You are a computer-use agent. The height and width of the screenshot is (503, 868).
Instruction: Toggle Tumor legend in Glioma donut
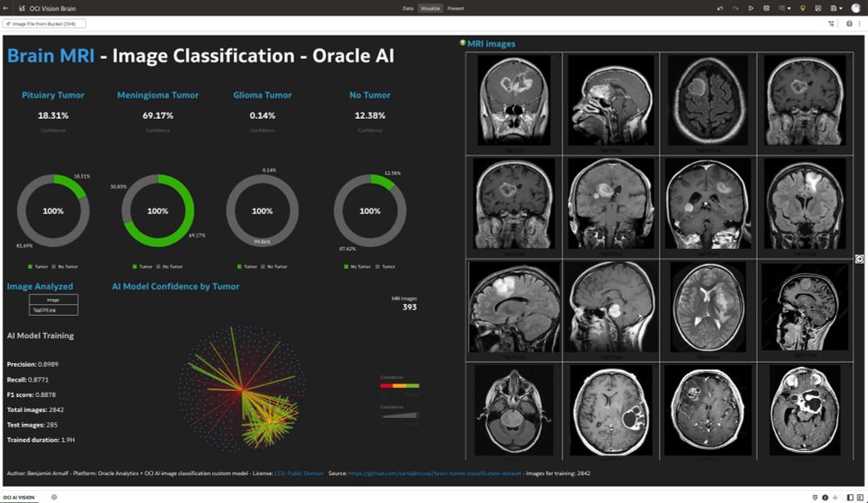pyautogui.click(x=247, y=267)
